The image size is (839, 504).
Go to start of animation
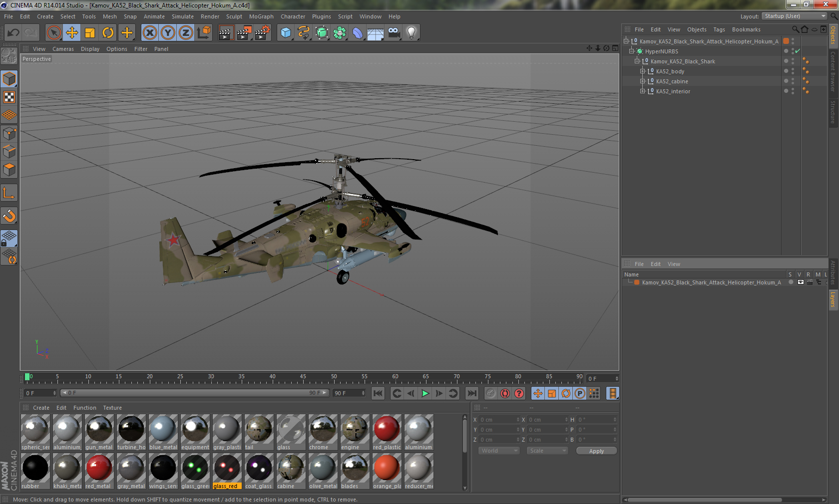(378, 393)
